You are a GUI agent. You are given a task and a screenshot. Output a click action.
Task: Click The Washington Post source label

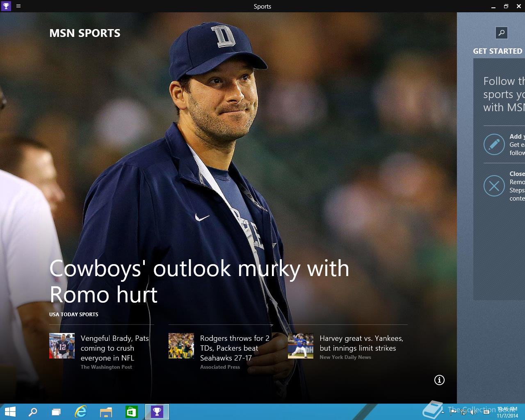pos(106,367)
